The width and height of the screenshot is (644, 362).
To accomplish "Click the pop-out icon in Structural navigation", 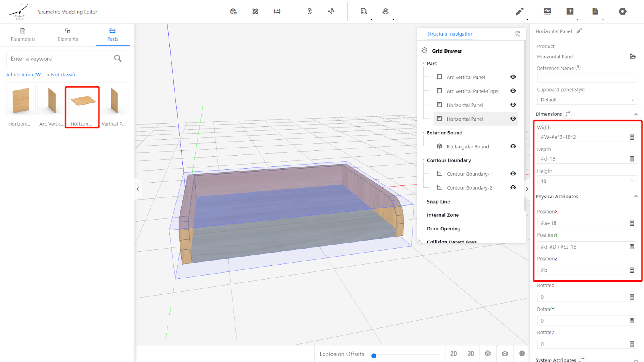I will point(518,34).
